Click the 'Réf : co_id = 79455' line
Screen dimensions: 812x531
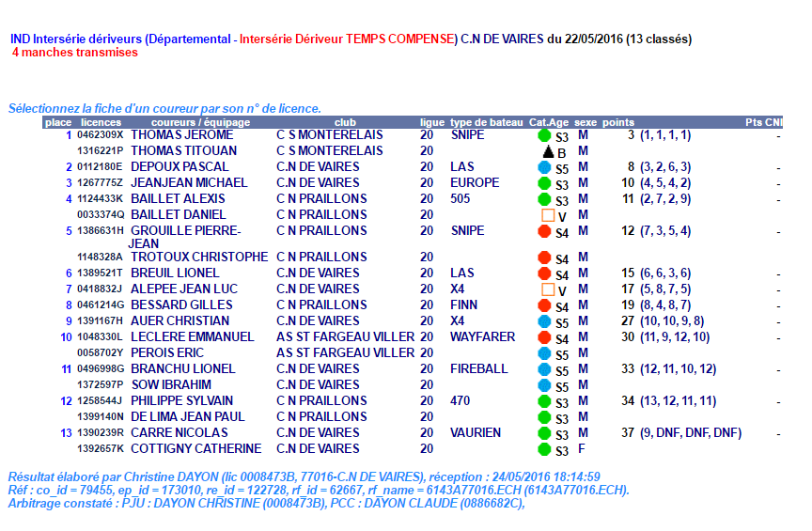point(319,490)
